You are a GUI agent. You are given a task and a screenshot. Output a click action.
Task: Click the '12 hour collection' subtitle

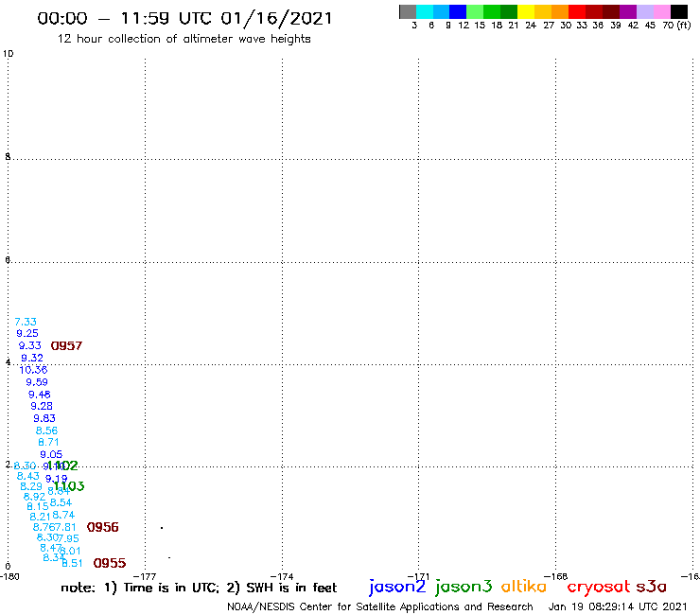(x=184, y=40)
